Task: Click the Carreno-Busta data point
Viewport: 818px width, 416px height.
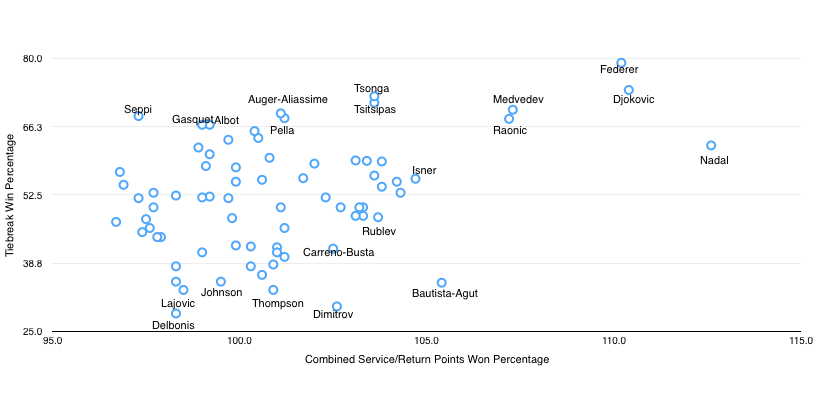Action: tap(333, 249)
